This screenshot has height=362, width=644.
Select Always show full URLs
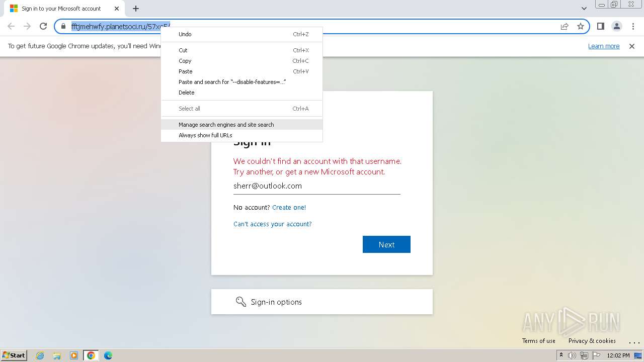pyautogui.click(x=242, y=135)
